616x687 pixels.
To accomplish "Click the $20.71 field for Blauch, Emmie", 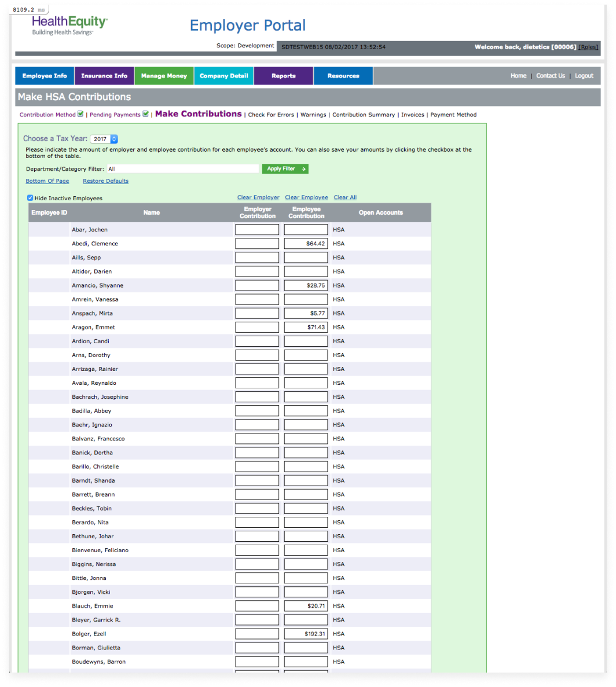I will (306, 606).
